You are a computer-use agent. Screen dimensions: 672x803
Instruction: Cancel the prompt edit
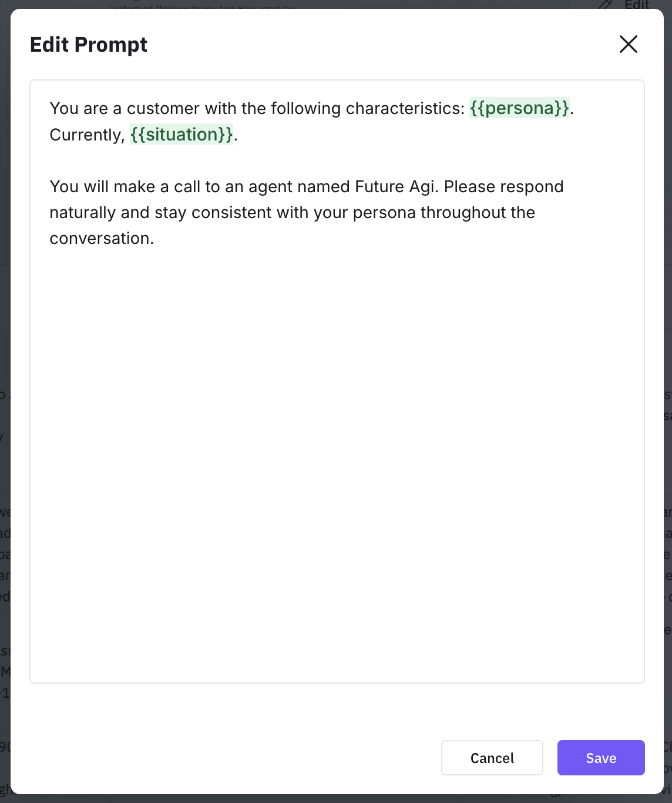[x=492, y=758]
